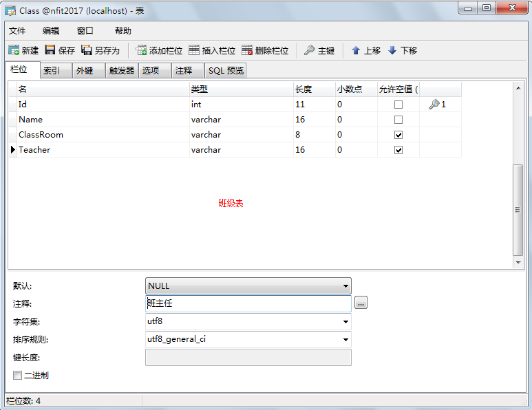Select the Name field name cell
Screen dimensions: 532x410
pyautogui.click(x=103, y=120)
